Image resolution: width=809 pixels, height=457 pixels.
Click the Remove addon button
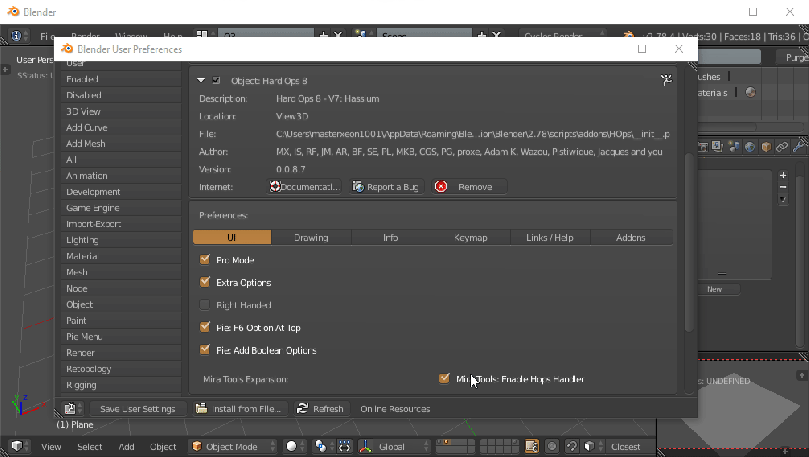pyautogui.click(x=469, y=187)
